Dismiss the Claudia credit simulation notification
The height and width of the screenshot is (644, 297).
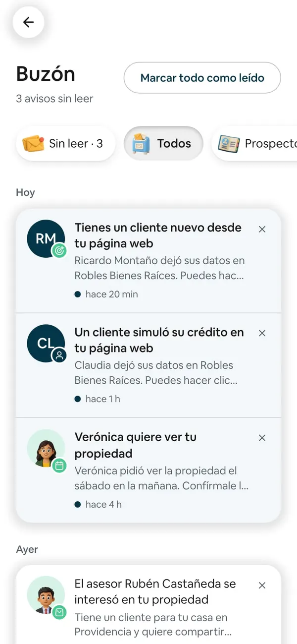[262, 333]
